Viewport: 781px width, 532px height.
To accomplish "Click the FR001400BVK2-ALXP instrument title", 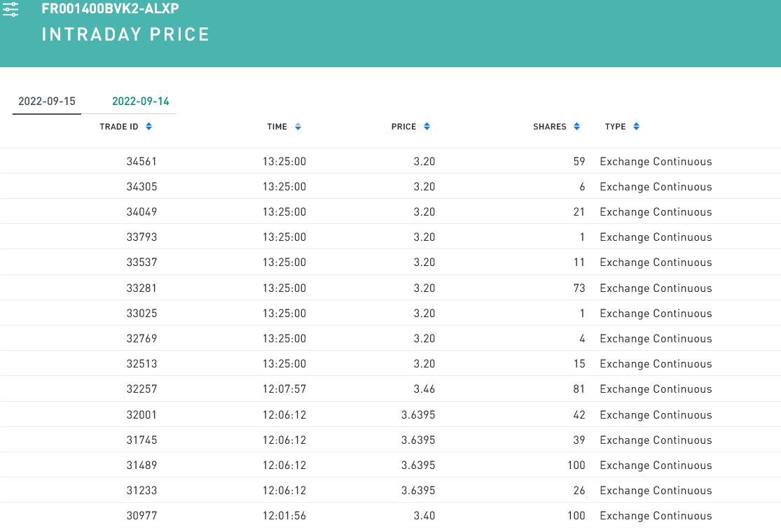I will [110, 9].
